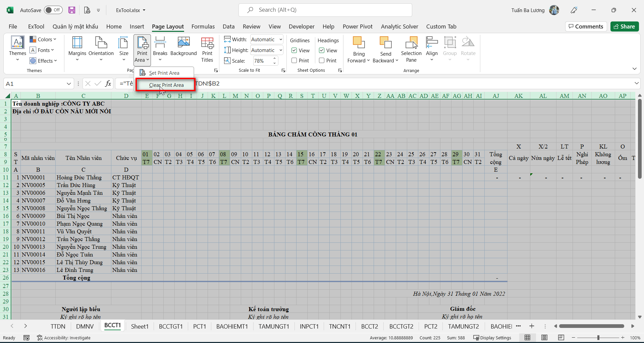Open the Orientation options
This screenshot has height=343, width=644.
click(x=101, y=47)
